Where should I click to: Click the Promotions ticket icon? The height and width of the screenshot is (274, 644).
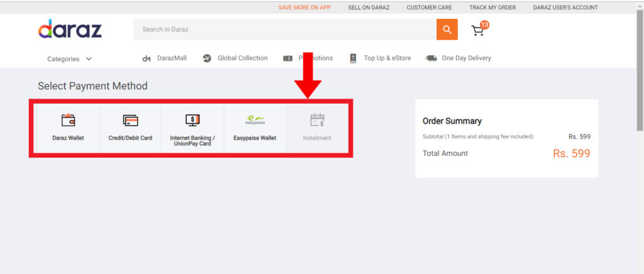(287, 58)
